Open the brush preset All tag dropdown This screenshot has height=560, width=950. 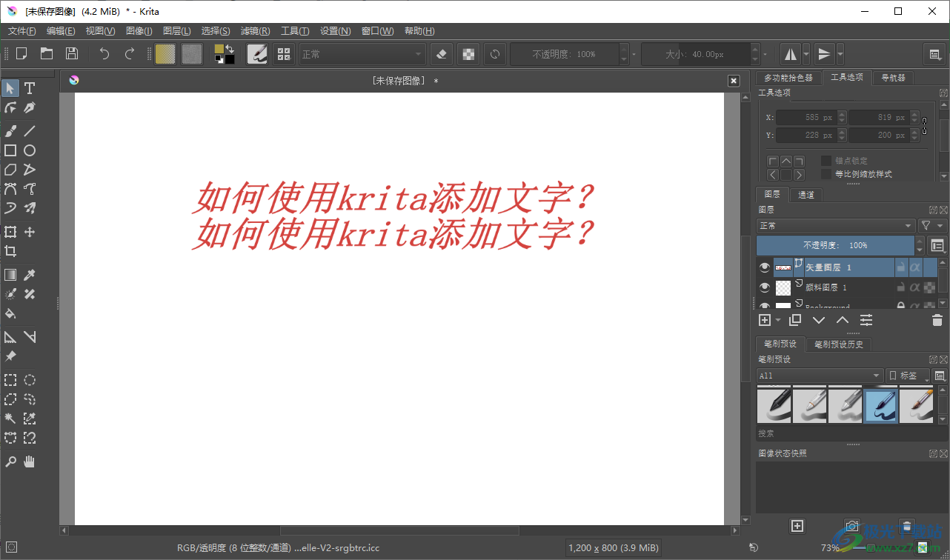click(x=820, y=376)
